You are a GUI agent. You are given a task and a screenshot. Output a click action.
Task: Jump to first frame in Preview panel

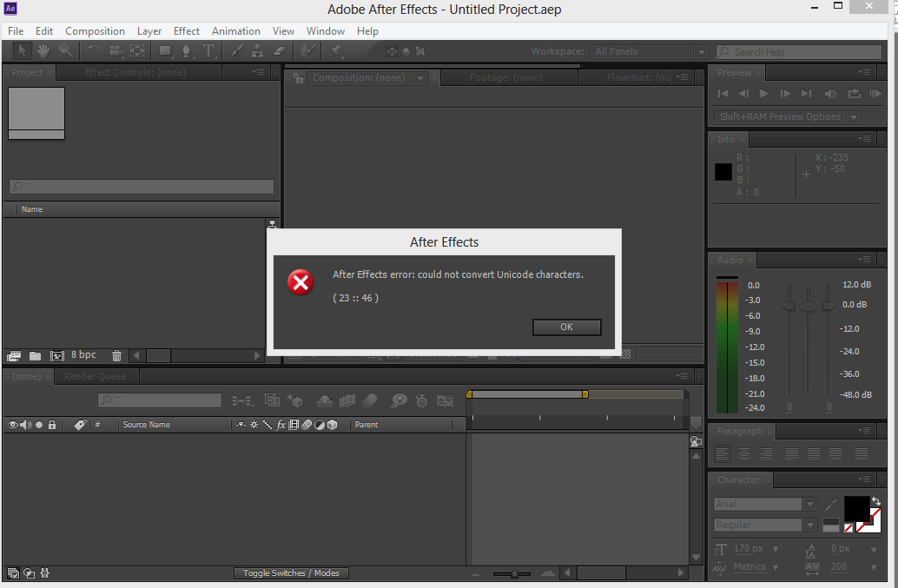coord(723,93)
